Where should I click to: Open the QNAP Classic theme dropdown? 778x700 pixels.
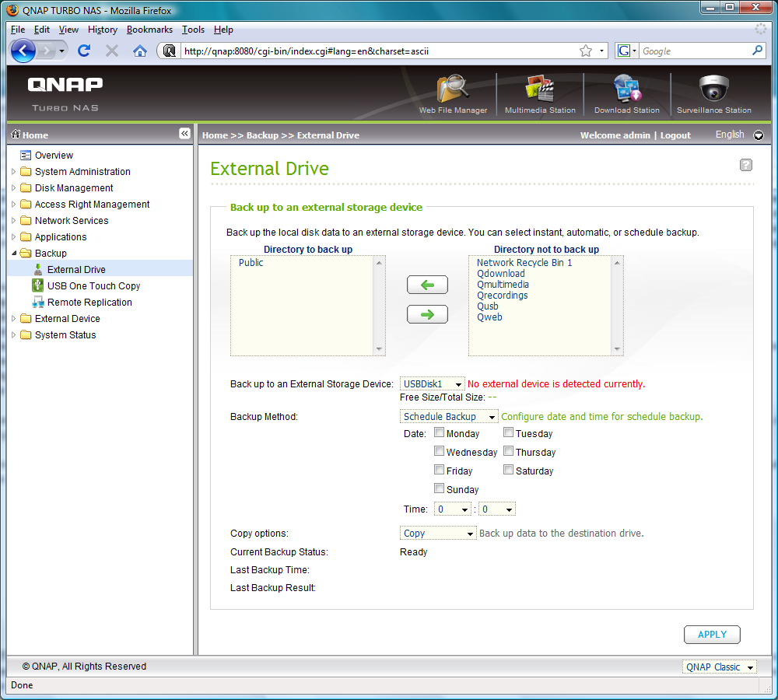click(x=719, y=667)
